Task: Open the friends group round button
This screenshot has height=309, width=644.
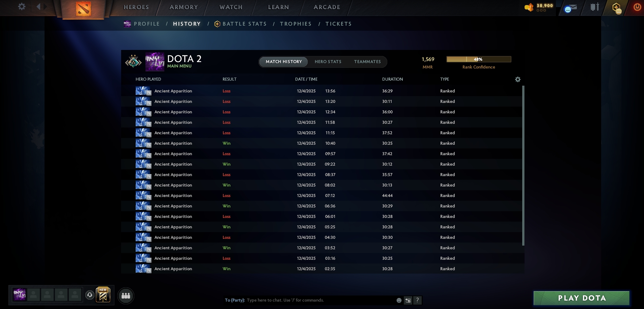Action: [x=126, y=296]
